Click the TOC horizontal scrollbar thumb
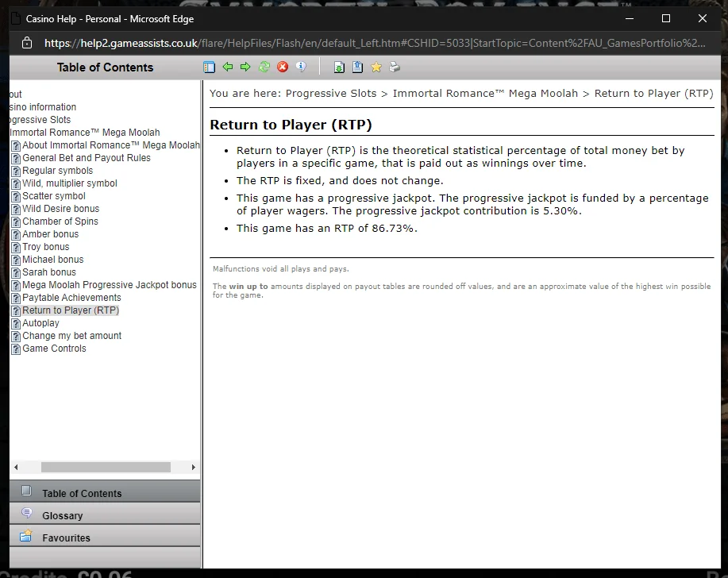Screen dimensions: 728x578 106,467
